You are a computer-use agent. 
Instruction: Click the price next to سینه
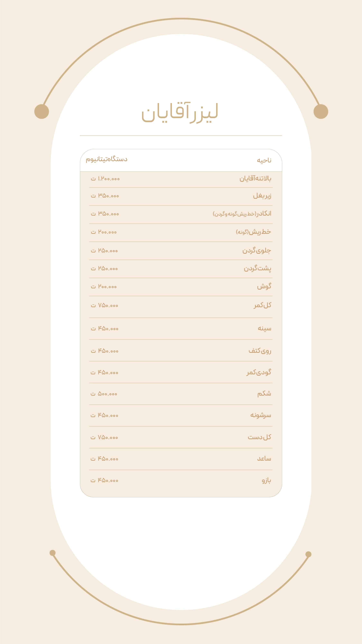(105, 328)
